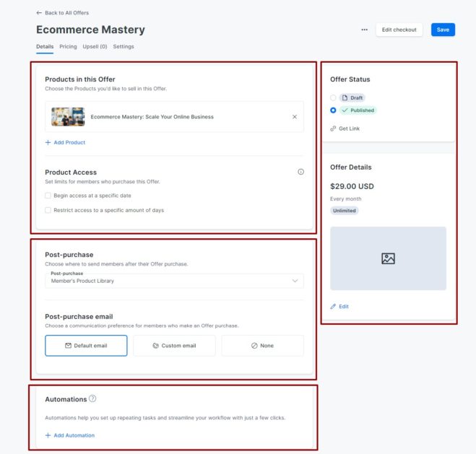Image resolution: width=476 pixels, height=454 pixels.
Task: Click the blue Save button
Action: 443,30
